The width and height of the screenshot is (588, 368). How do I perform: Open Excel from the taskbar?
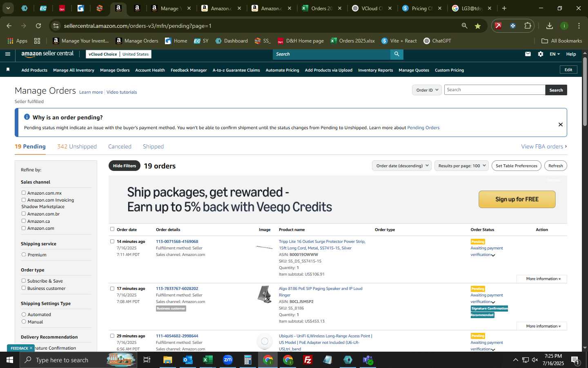pyautogui.click(x=208, y=360)
